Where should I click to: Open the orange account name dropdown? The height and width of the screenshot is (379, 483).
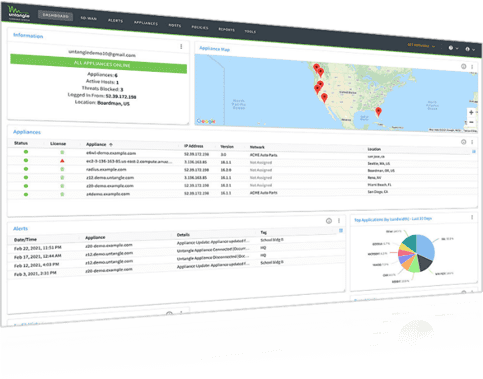421,45
